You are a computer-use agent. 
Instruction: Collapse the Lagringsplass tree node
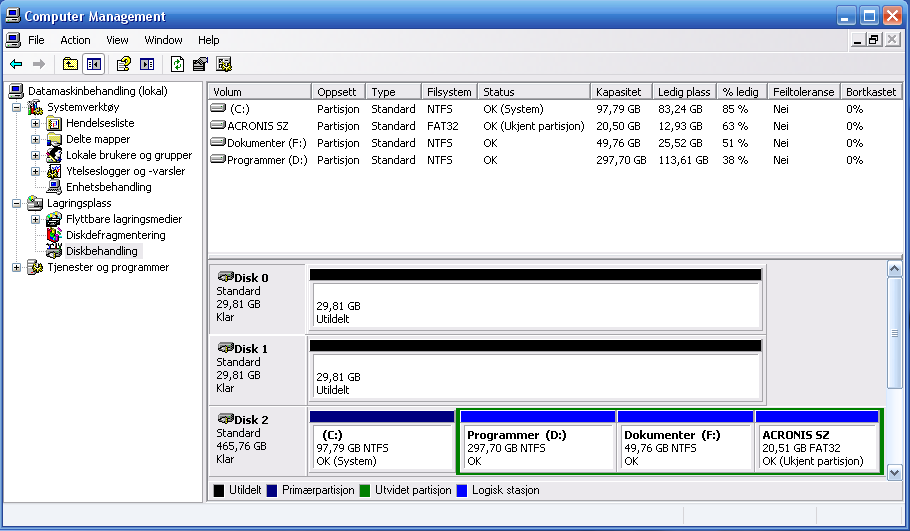click(x=17, y=203)
